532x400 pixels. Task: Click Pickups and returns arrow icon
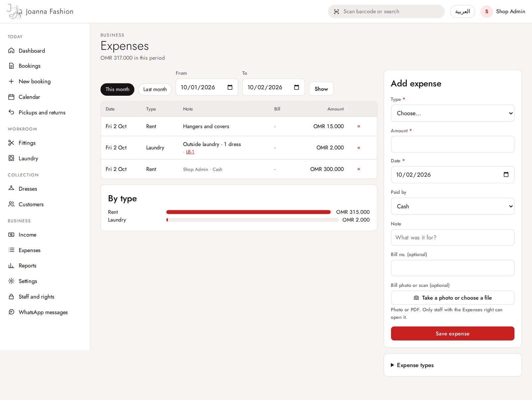11,112
